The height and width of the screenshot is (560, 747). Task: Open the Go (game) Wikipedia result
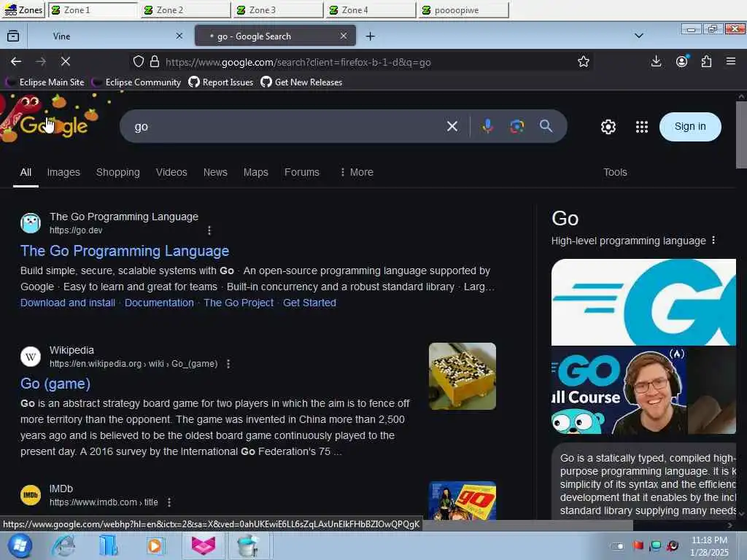55,384
